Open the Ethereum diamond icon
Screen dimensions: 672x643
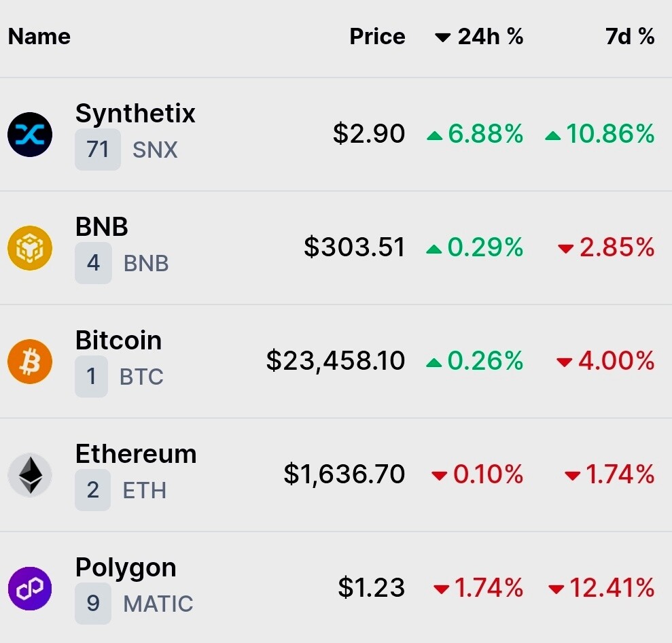pos(30,475)
